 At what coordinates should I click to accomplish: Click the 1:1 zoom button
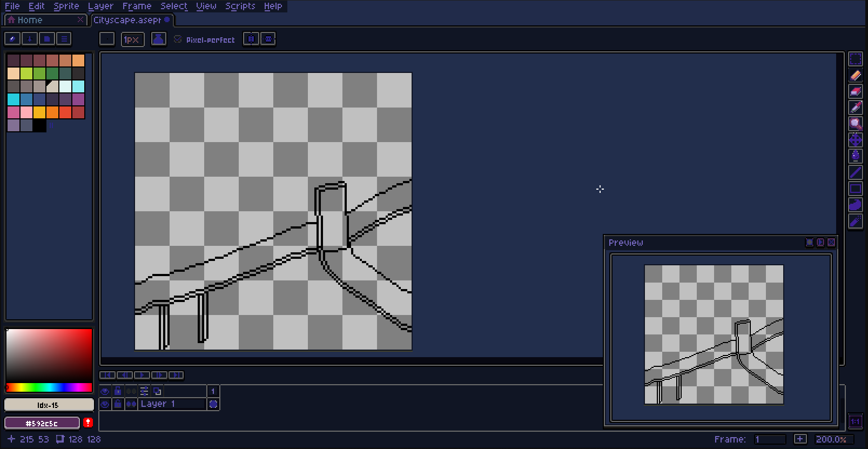point(855,421)
